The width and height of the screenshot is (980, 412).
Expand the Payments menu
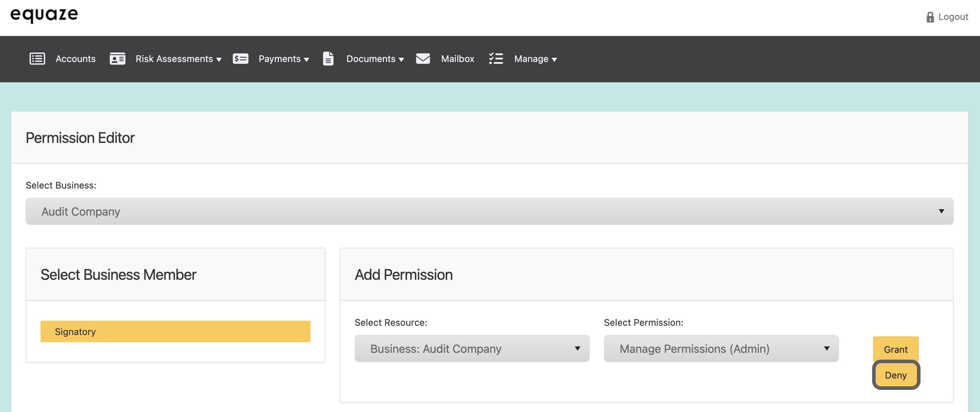pos(283,59)
